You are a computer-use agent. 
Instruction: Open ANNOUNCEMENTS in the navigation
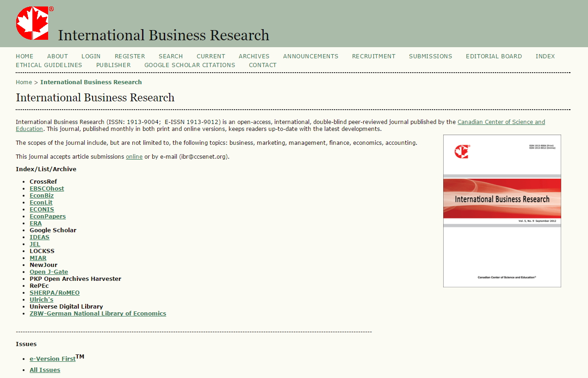[311, 56]
